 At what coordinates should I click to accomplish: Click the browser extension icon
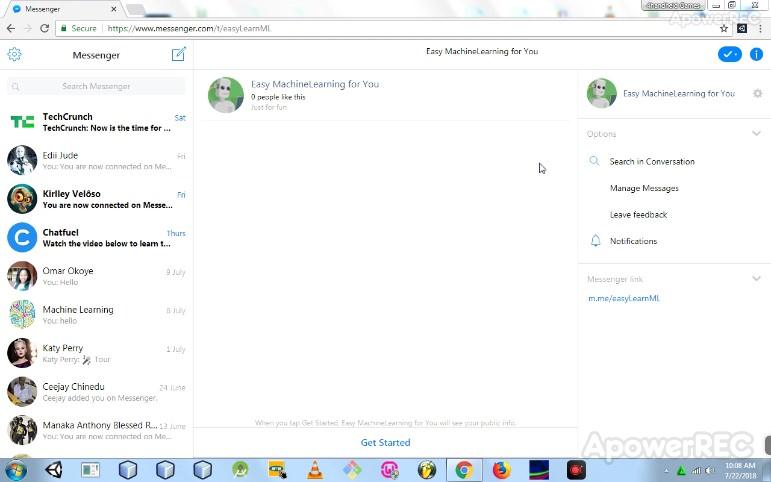[x=742, y=29]
